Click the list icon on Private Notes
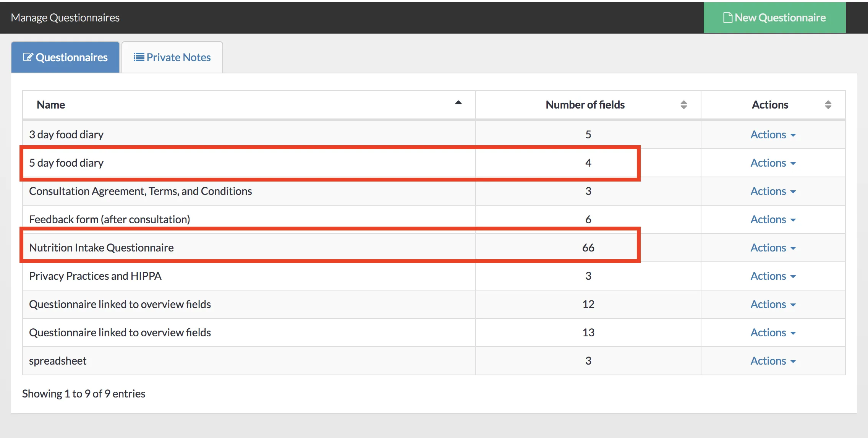 [139, 57]
